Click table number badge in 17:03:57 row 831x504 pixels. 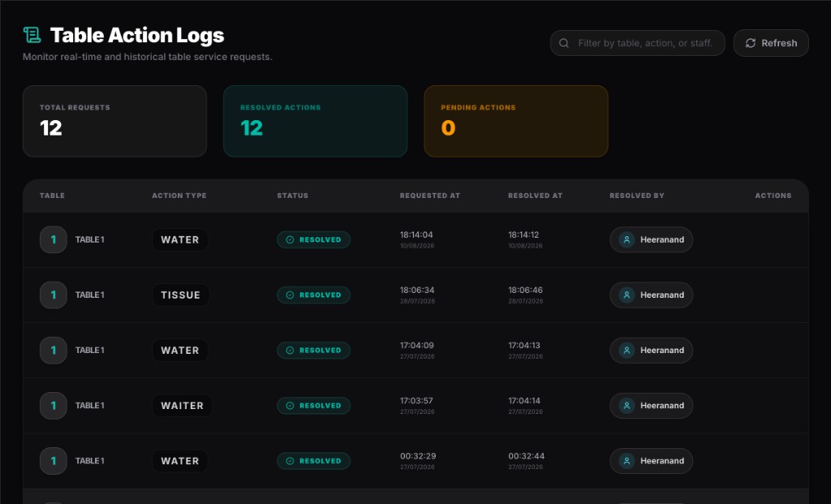pos(53,406)
